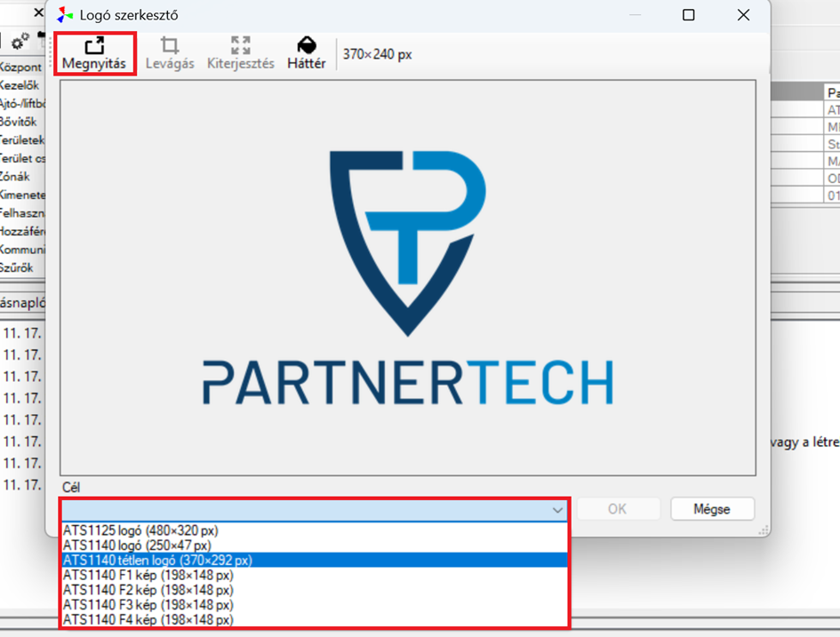
Task: Collapse the Cél dropdown using its arrow
Action: pos(557,510)
